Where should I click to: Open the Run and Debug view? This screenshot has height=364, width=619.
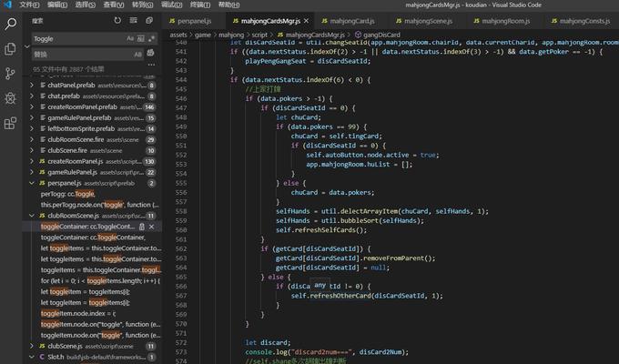click(11, 97)
